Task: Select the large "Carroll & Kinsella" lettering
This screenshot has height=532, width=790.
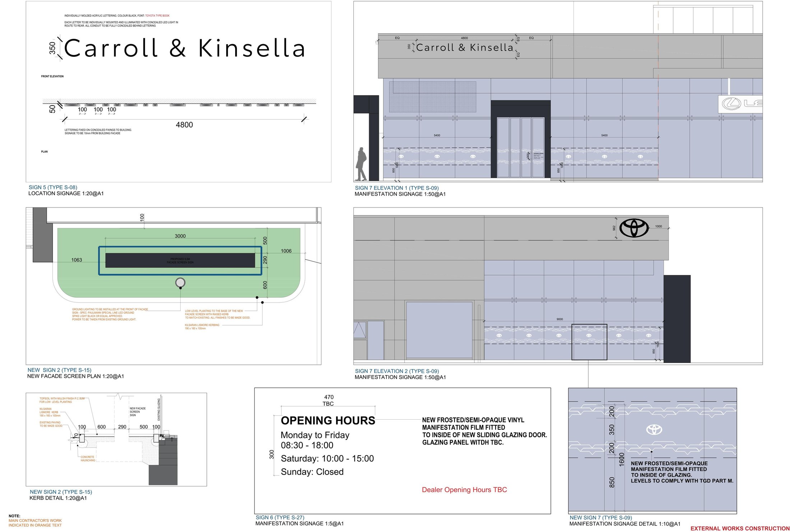Action: click(185, 48)
